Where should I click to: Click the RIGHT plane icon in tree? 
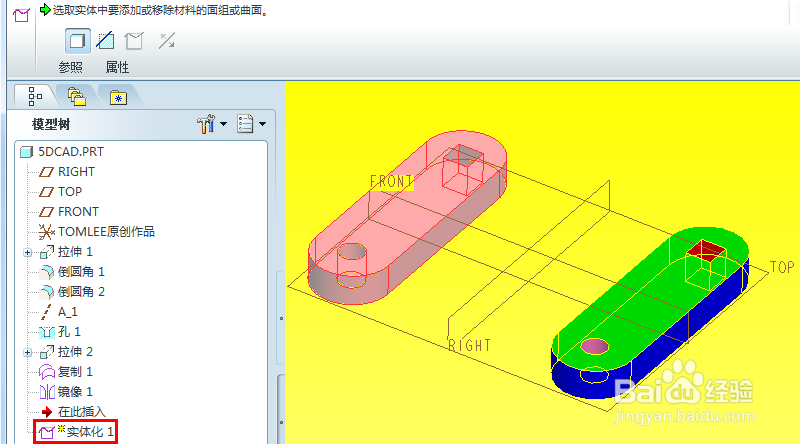pyautogui.click(x=46, y=172)
